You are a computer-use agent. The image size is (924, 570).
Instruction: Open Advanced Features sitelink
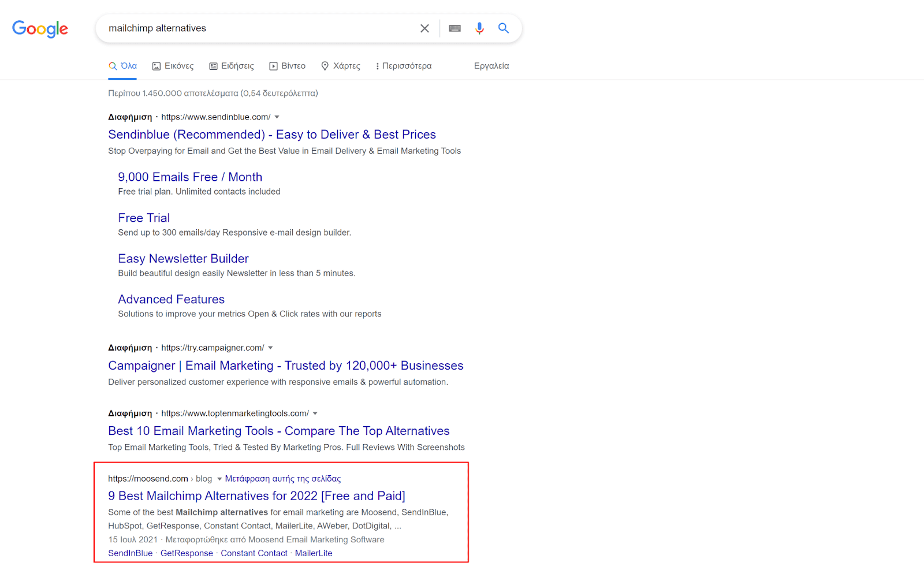pyautogui.click(x=171, y=299)
